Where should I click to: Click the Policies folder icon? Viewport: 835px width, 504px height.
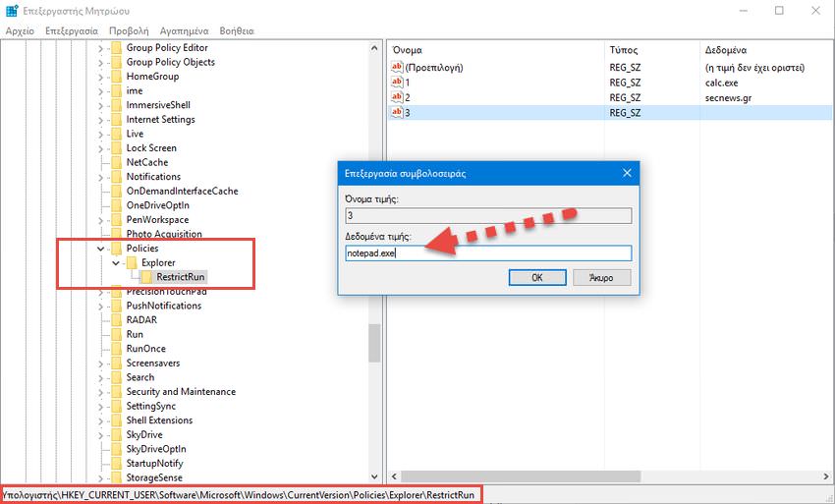pyautogui.click(x=116, y=249)
